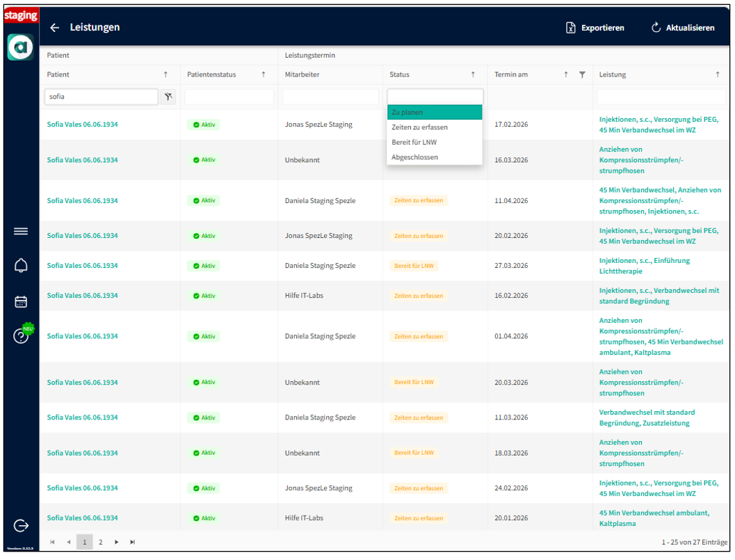
Task: Open the calendar icon in the sidebar
Action: point(21,302)
